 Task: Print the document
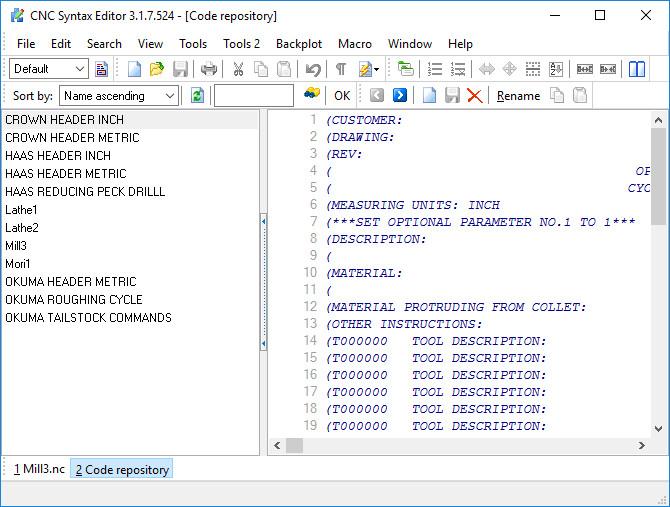pyautogui.click(x=209, y=69)
